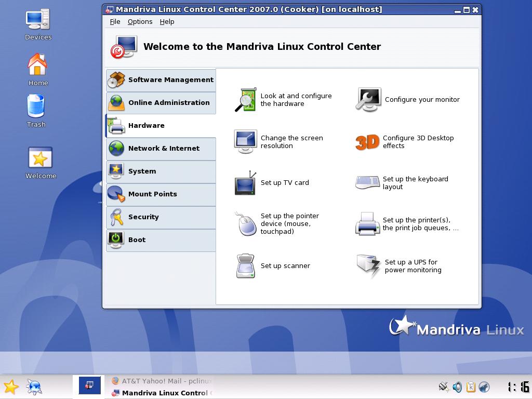Click the Configure your monitor wrench icon
The image size is (532, 399).
pyautogui.click(x=368, y=99)
